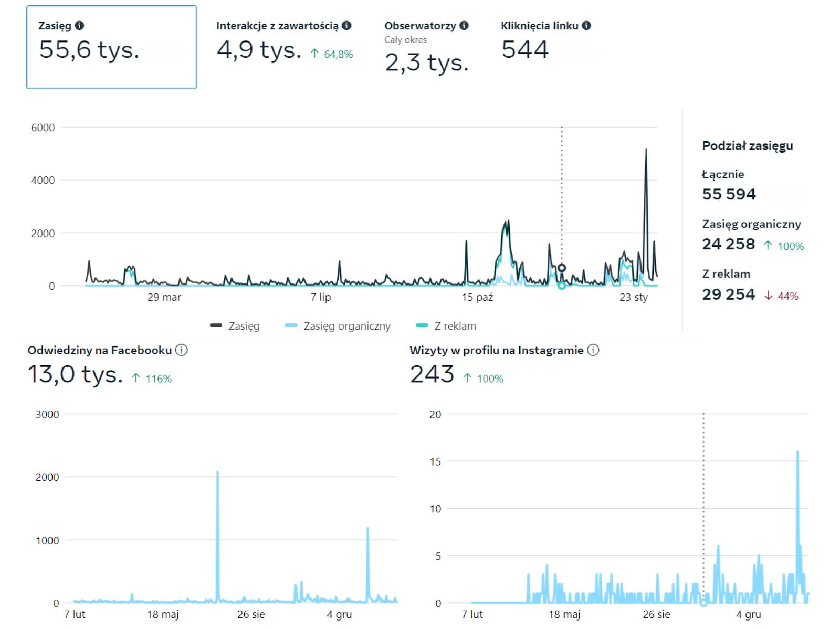840x630 pixels.
Task: Click the total reach value 55 594
Action: 729,194
